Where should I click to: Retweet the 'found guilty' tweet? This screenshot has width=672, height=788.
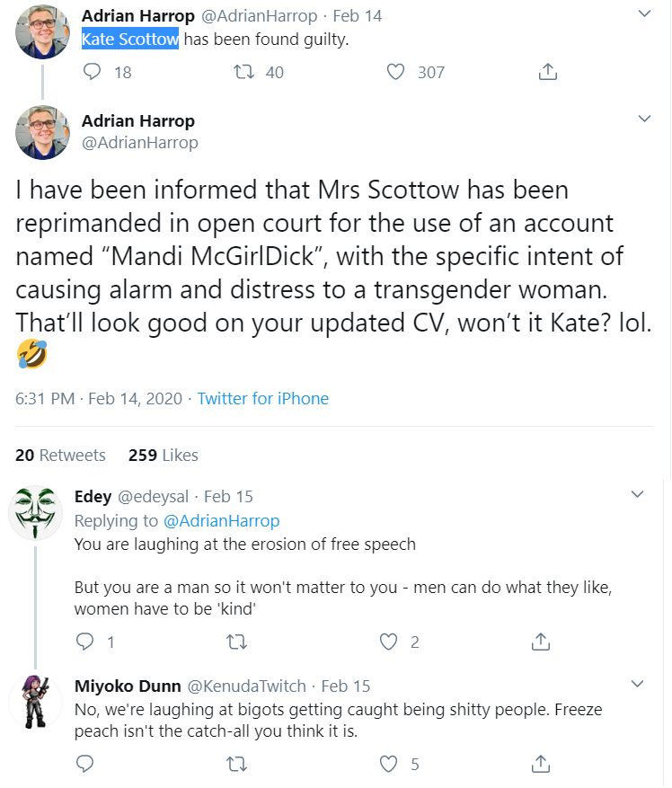click(x=243, y=72)
